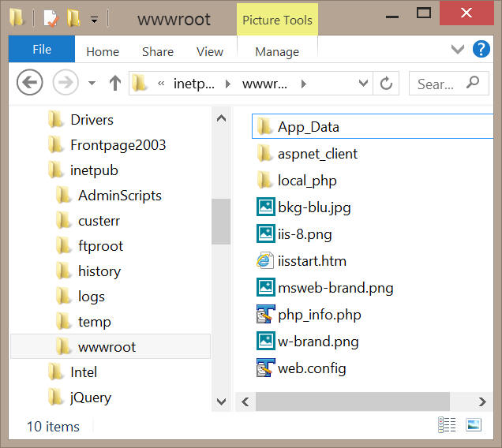The image size is (502, 448).
Task: Switch to Details view layout
Action: [447, 425]
